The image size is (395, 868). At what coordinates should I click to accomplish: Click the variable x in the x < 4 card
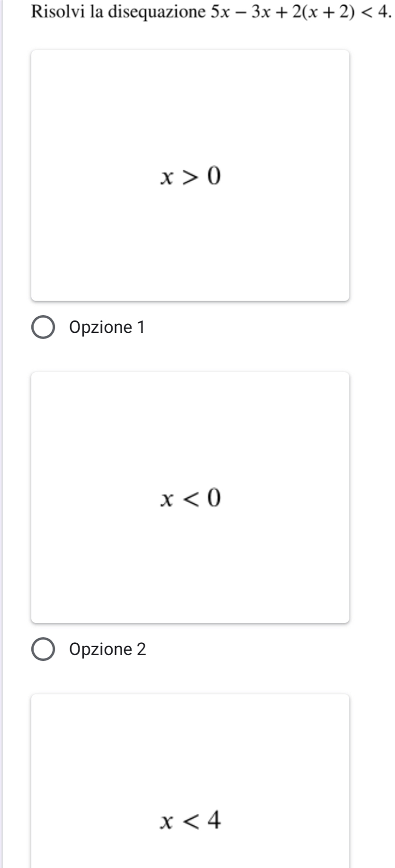click(167, 822)
